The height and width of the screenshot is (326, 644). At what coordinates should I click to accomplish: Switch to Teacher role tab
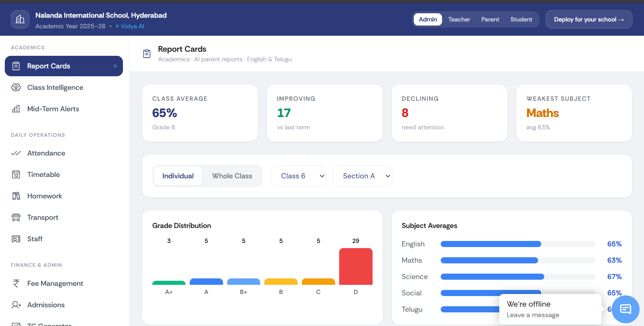[x=459, y=19]
